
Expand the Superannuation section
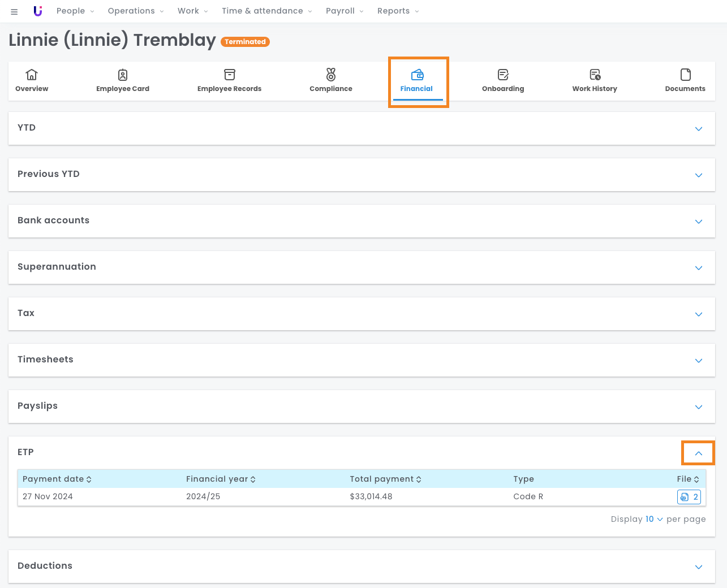(699, 268)
